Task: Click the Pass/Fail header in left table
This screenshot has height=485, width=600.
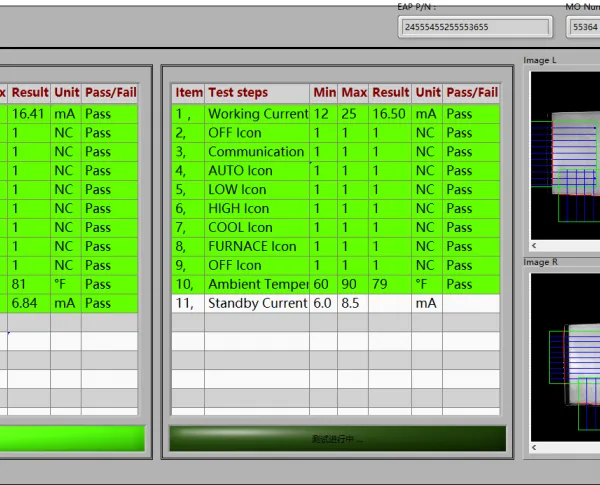Action: (x=110, y=93)
